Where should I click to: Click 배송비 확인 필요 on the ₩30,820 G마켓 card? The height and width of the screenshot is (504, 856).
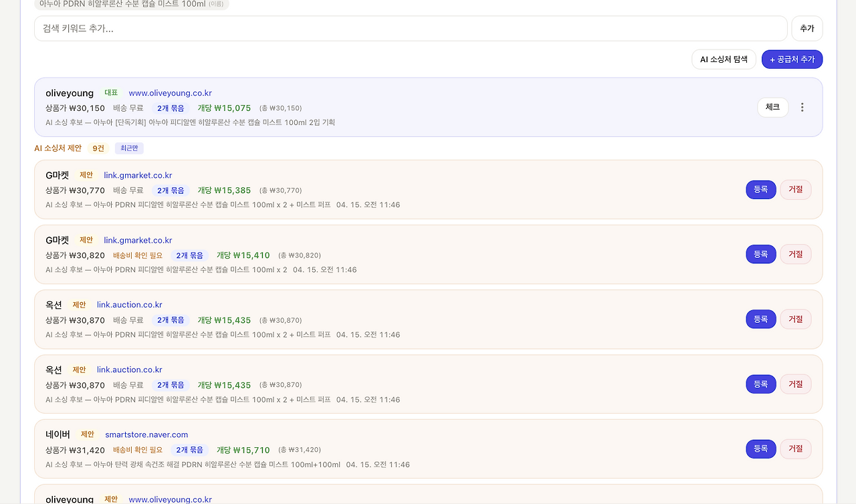(138, 255)
